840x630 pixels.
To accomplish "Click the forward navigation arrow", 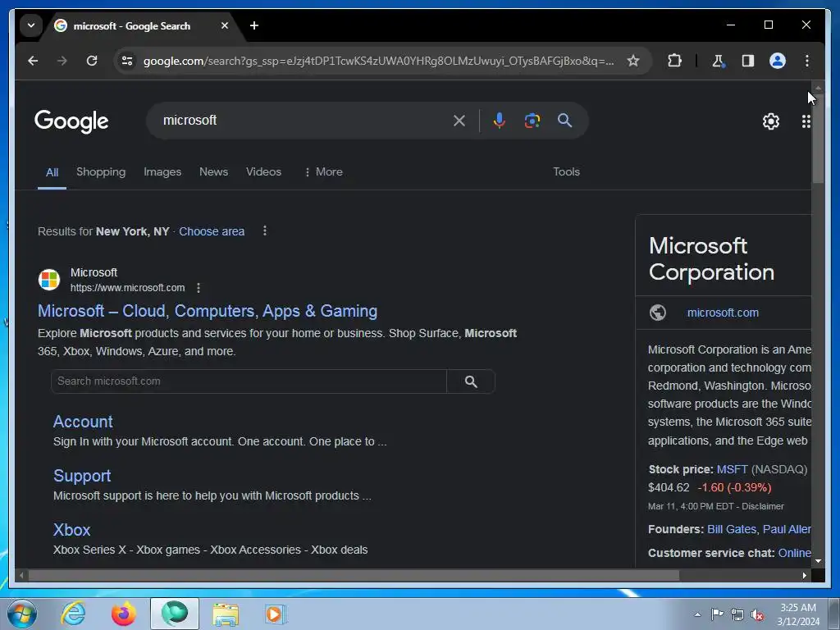I will [x=62, y=61].
